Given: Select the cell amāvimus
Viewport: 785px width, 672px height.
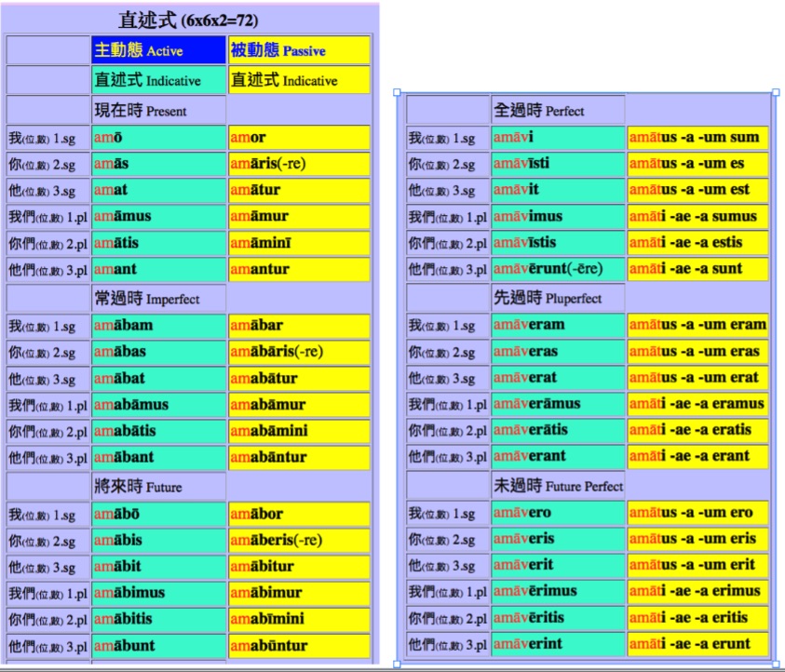Looking at the screenshot, I should pyautogui.click(x=558, y=216).
